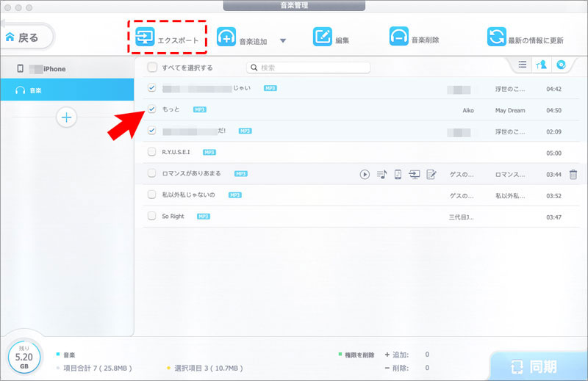Viewport: 588px width, 381px height.
Task: Click trash icon on ロマンスがありあまる row
Action: 573,175
